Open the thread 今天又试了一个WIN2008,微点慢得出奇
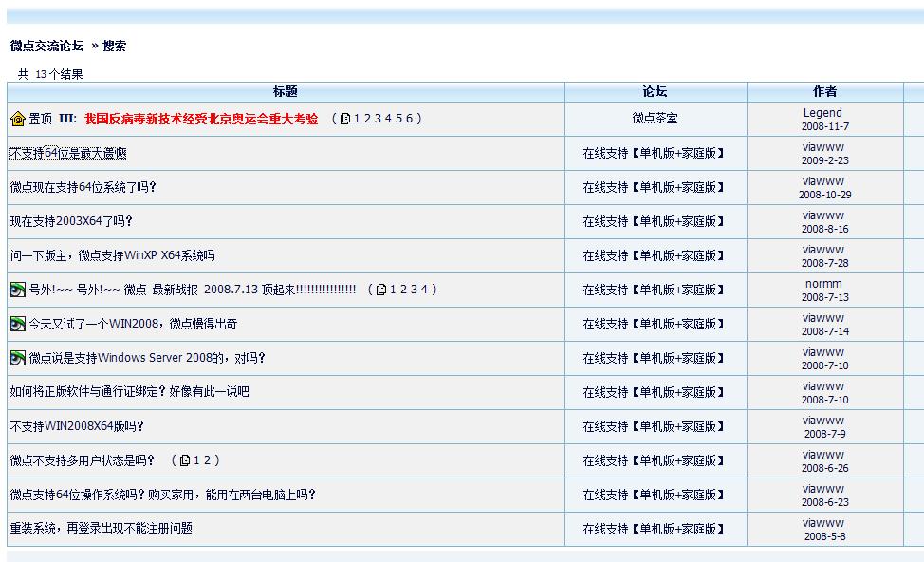The height and width of the screenshot is (562, 924). pos(133,324)
